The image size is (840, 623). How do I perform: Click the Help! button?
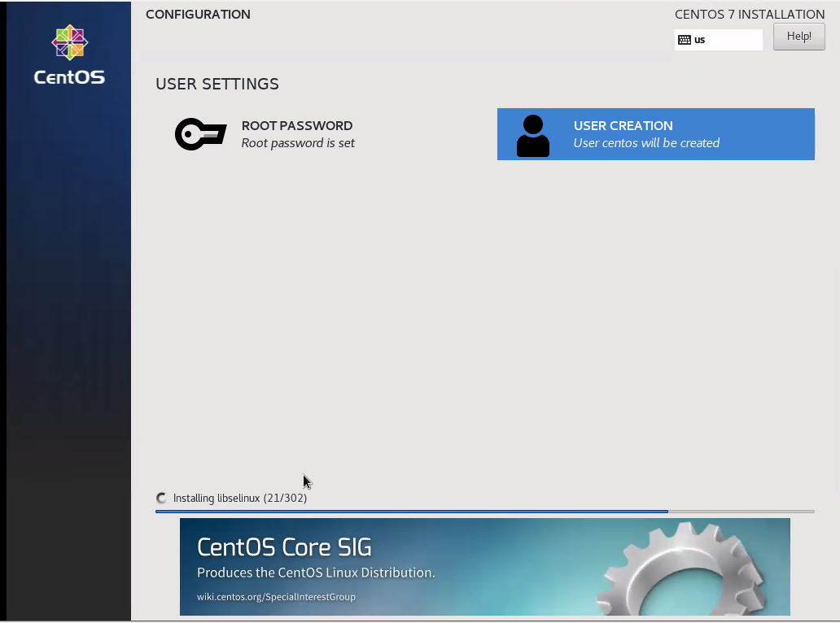coord(798,37)
